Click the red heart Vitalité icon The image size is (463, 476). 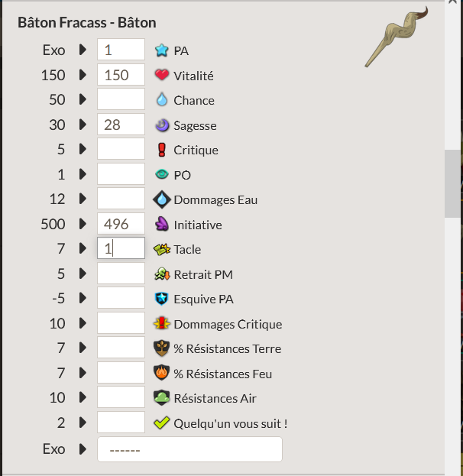[x=160, y=75]
